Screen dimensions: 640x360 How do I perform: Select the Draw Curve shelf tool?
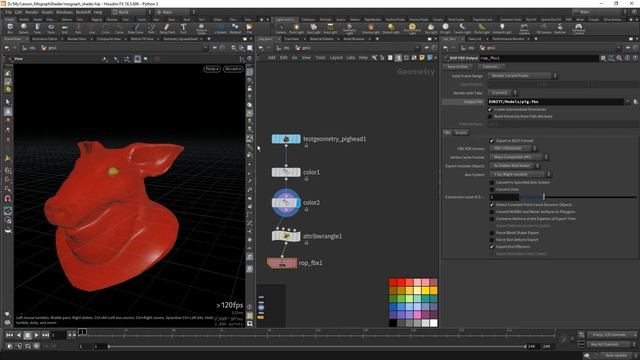pyautogui.click(x=136, y=28)
